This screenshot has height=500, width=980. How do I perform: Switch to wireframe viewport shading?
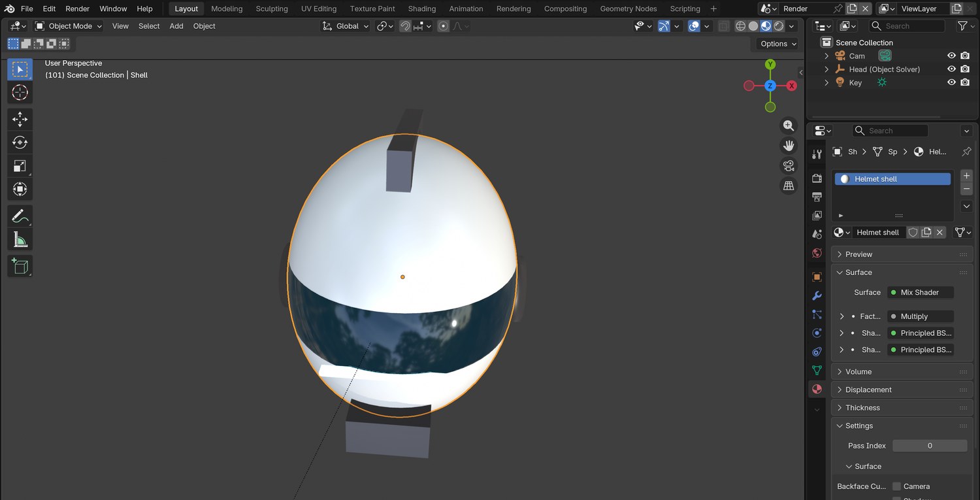pyautogui.click(x=740, y=26)
